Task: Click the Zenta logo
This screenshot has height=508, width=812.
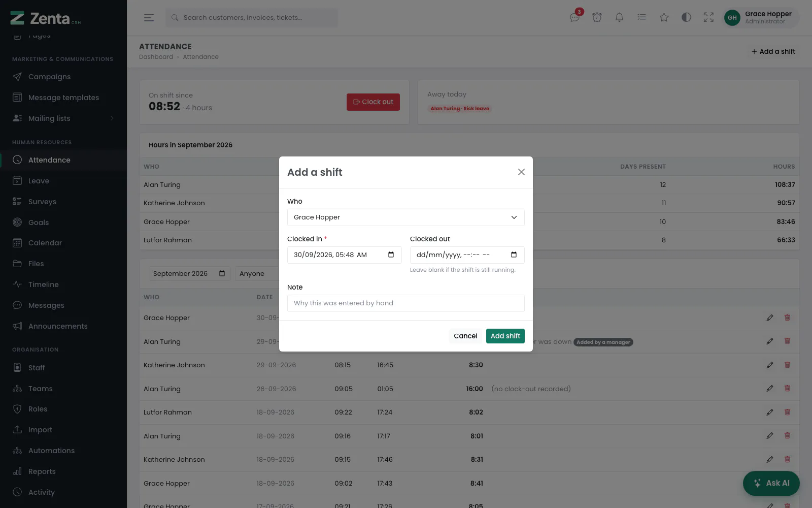Action: pos(46,18)
